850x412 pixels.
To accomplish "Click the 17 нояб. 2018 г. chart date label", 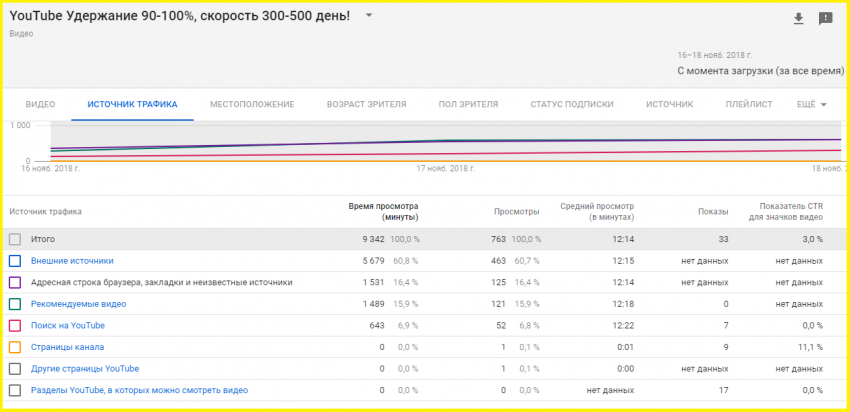I will click(x=446, y=169).
